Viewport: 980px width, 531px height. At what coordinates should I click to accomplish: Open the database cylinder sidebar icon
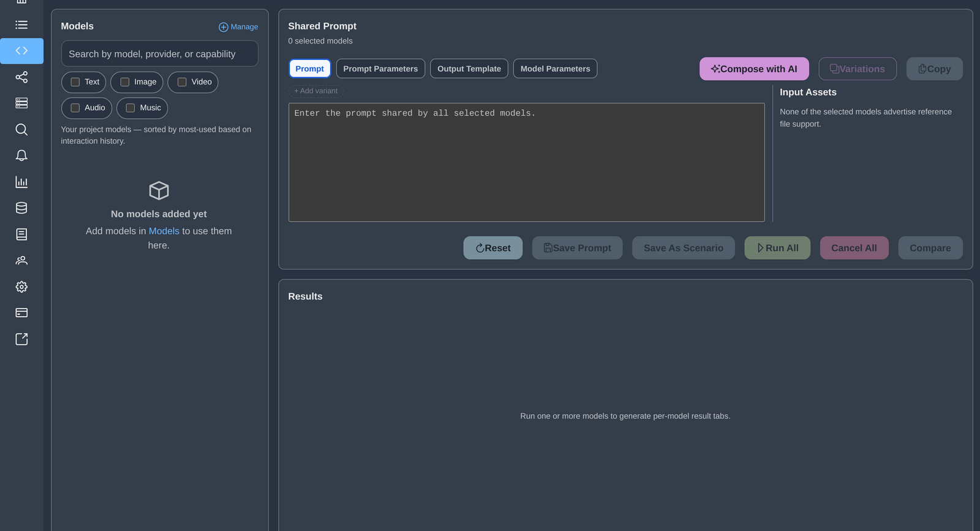pyautogui.click(x=21, y=208)
